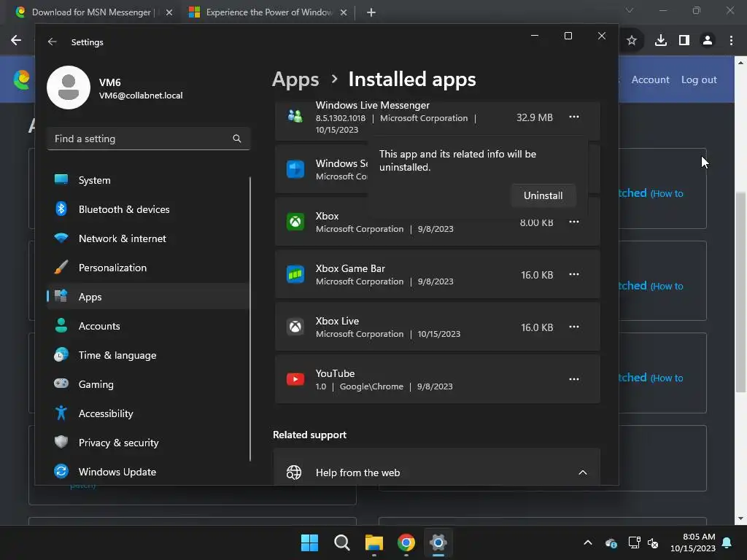Close the Experience the Power of Windows tab
Screen dimensions: 747x560
344,12
